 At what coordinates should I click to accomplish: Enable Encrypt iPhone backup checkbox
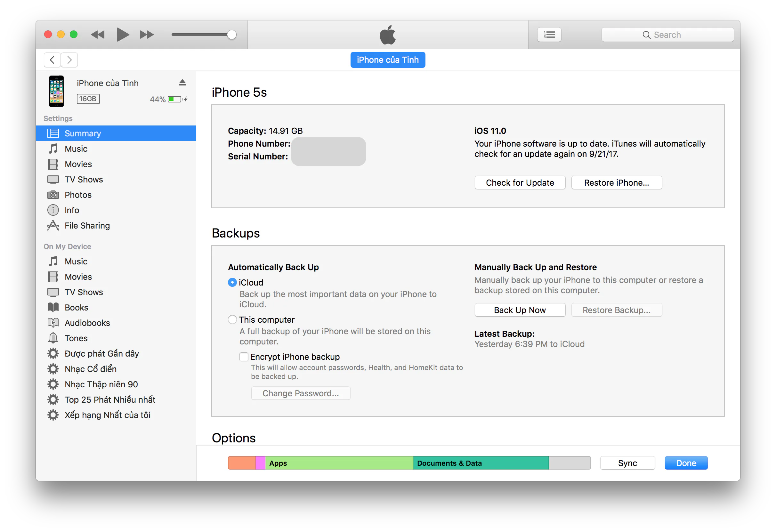[244, 357]
